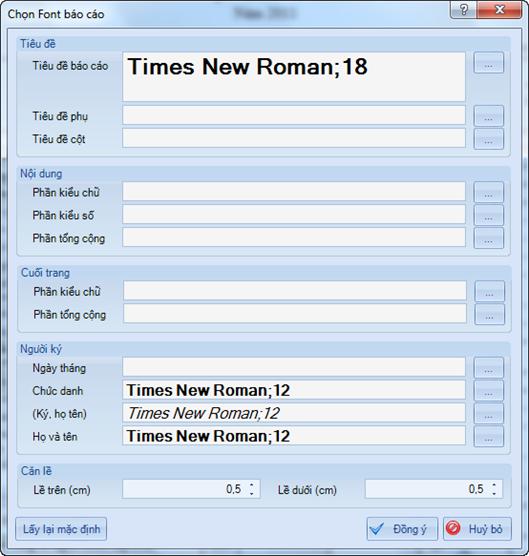Click browse button for Nội dung Phần kiểu chữ

pos(489,192)
